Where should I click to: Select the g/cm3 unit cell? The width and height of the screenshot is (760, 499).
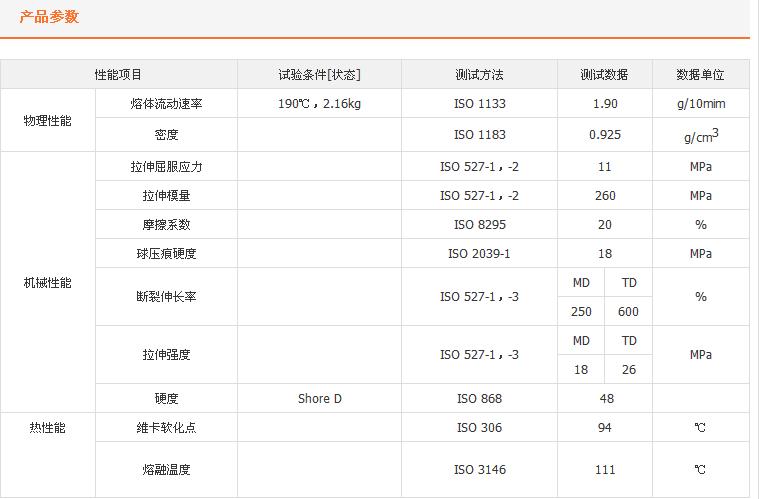point(700,134)
